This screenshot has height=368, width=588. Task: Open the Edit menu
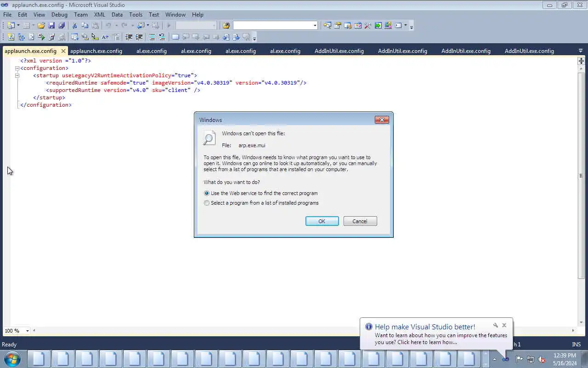pyautogui.click(x=22, y=15)
